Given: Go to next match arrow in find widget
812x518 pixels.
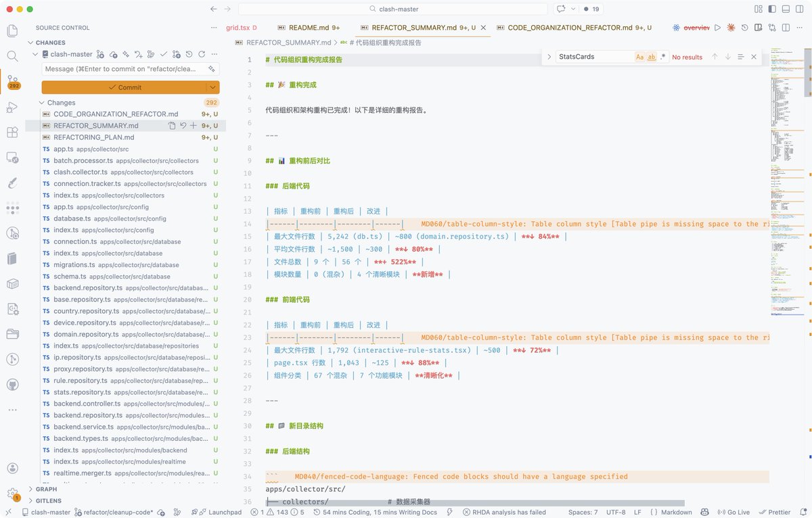Looking at the screenshot, I should (x=728, y=57).
